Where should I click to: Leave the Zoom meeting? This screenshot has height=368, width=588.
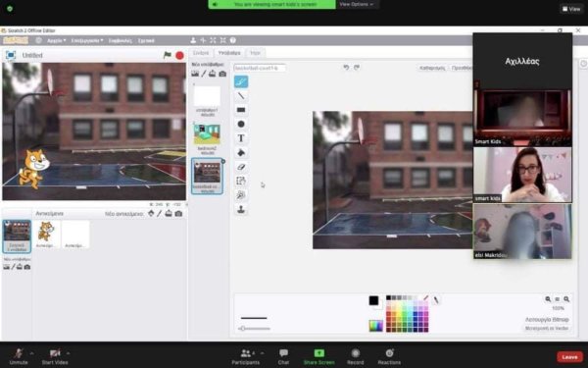[x=569, y=357]
